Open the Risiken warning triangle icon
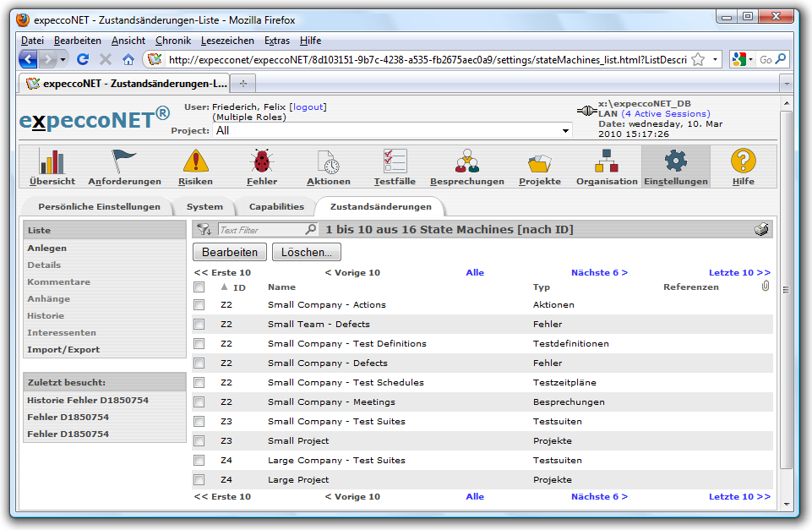Viewport: 812px width, 530px height. pos(195,161)
